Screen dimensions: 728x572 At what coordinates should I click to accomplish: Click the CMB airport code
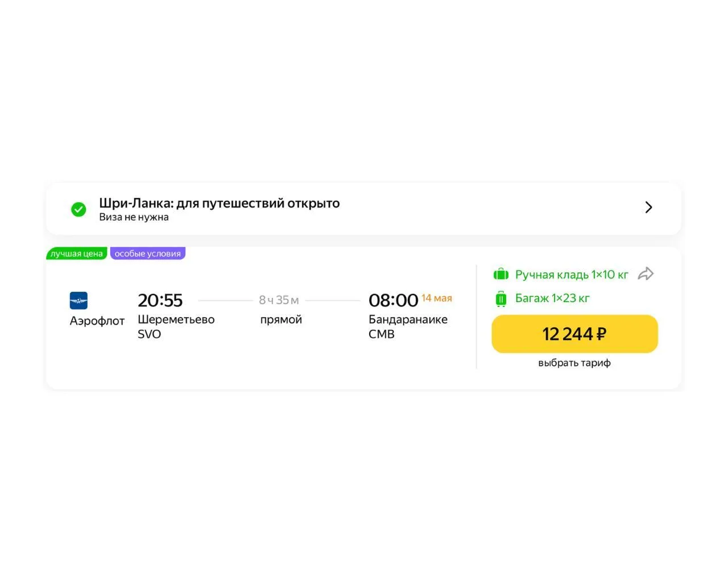pyautogui.click(x=382, y=334)
